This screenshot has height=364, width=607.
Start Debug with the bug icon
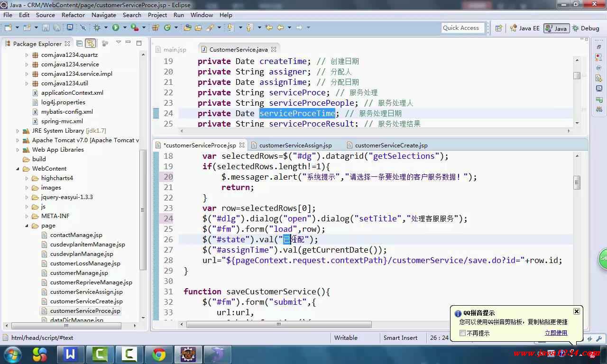(97, 28)
